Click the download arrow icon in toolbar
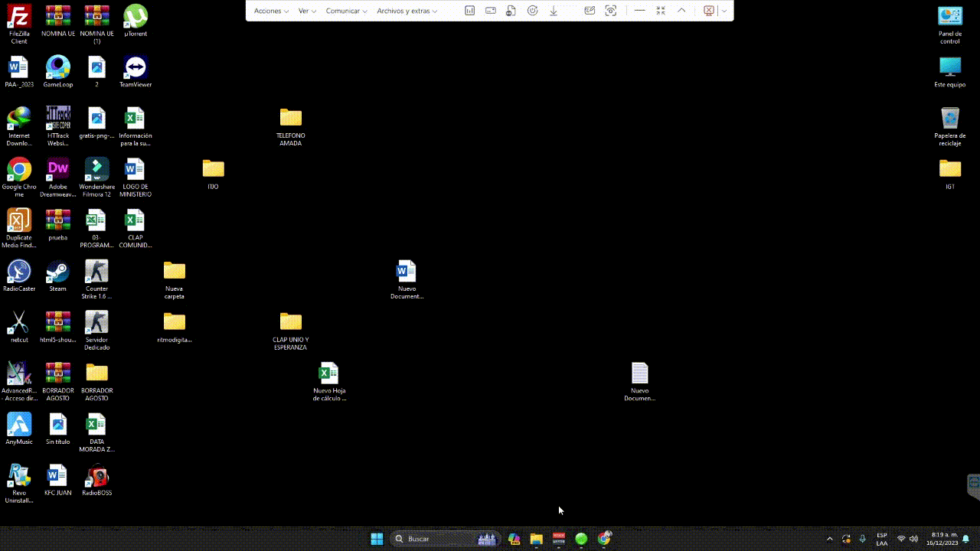 click(554, 11)
